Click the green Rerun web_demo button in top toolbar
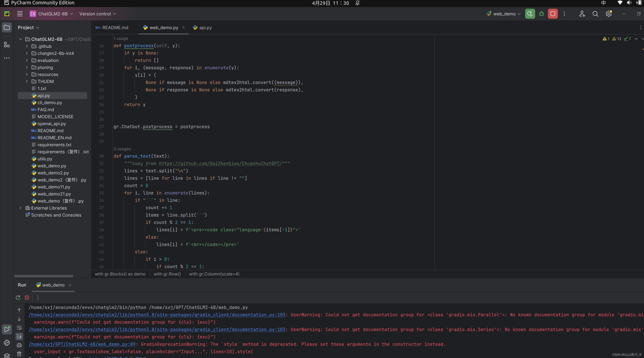 coord(530,14)
